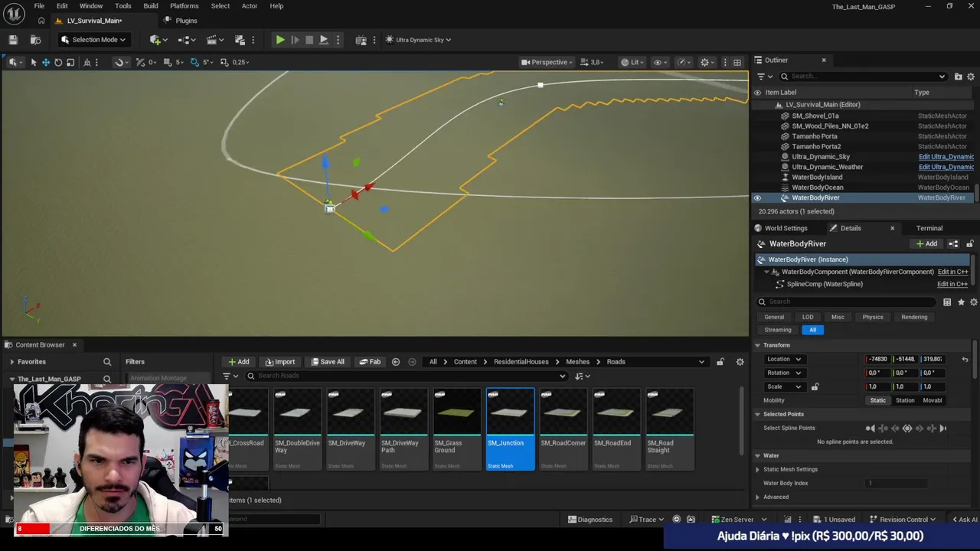Open the camera speed 3,8 dropdown
Screen dimensions: 980x551
(x=593, y=62)
